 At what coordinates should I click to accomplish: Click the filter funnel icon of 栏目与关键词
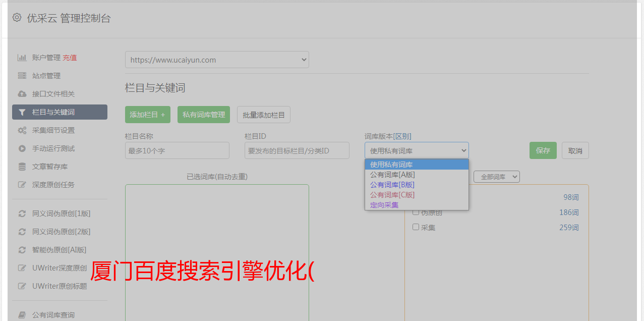(22, 112)
